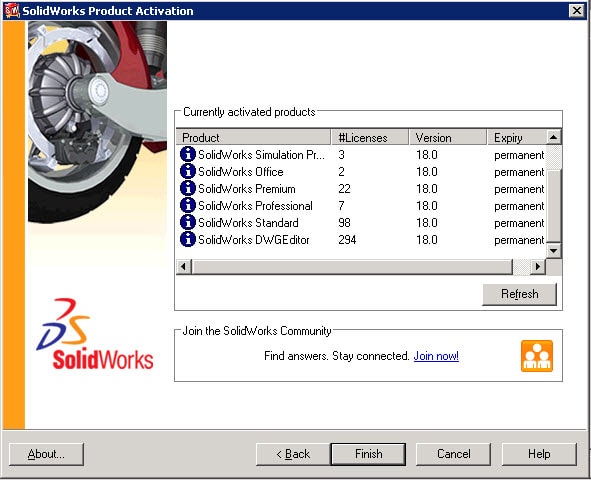Click the vertical scrollbar down arrow
This screenshot has width=591, height=480.
click(553, 251)
